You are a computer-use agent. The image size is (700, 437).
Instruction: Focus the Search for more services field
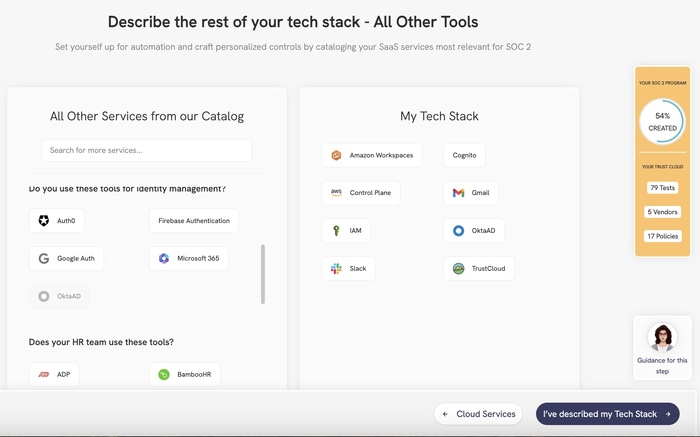146,150
